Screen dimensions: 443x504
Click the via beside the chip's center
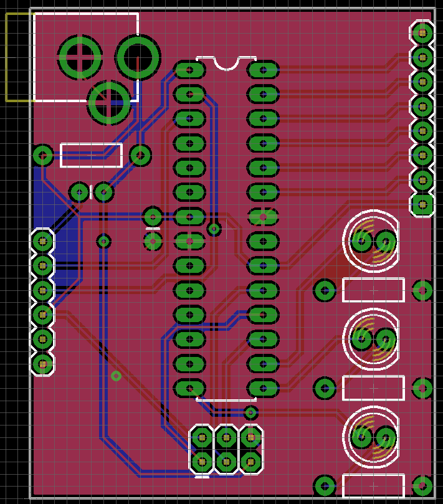[214, 229]
